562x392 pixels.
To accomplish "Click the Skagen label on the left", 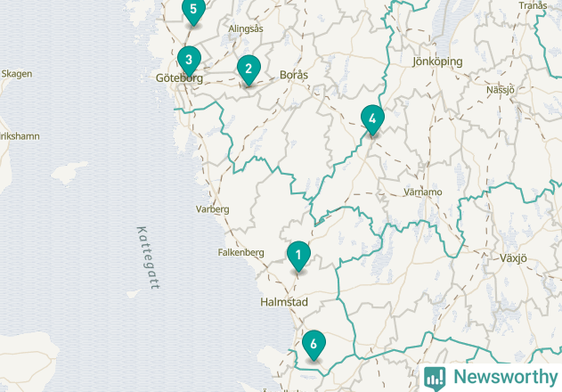I will [x=17, y=74].
